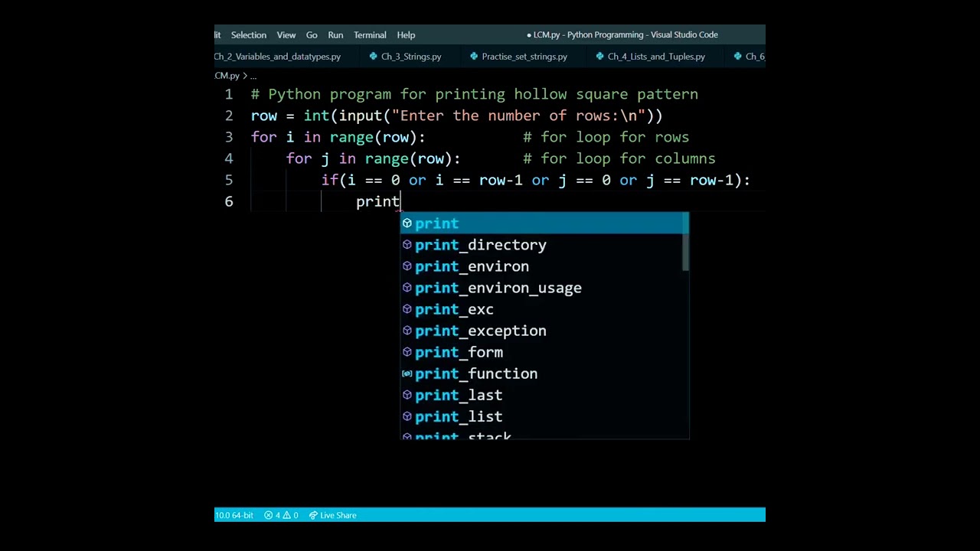The image size is (980, 551).
Task: Open the Run menu
Action: coord(335,34)
